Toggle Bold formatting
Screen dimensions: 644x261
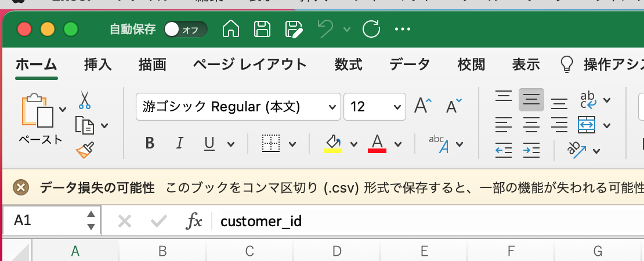[150, 143]
